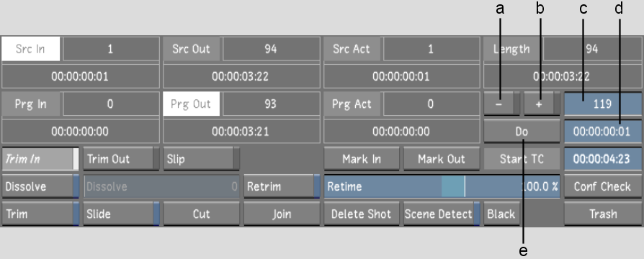The image size is (644, 259).
Task: Click the Conf Check button
Action: [x=603, y=187]
